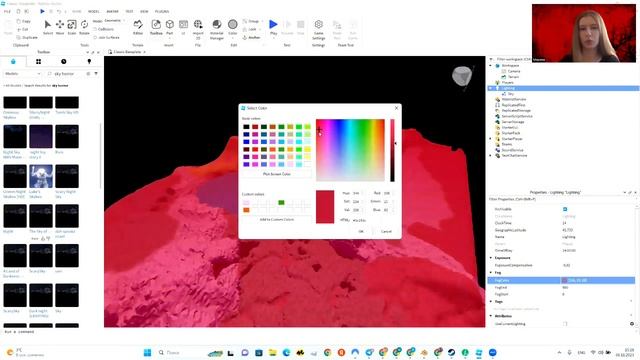The width and height of the screenshot is (640, 360).
Task: Switch to Toolbox Inventory grid tab
Action: pos(38,62)
